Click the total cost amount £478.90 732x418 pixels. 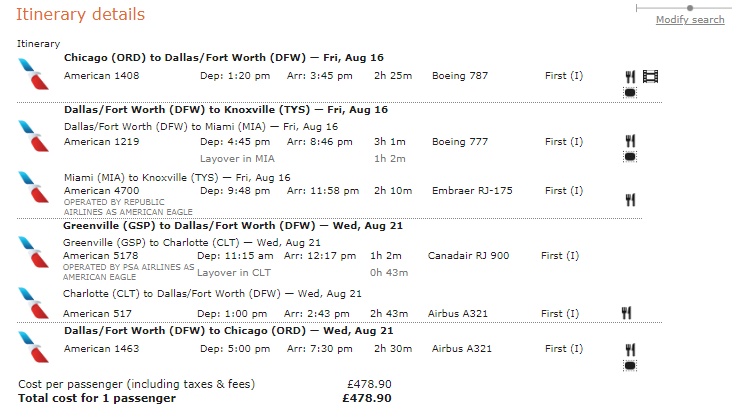click(x=366, y=398)
